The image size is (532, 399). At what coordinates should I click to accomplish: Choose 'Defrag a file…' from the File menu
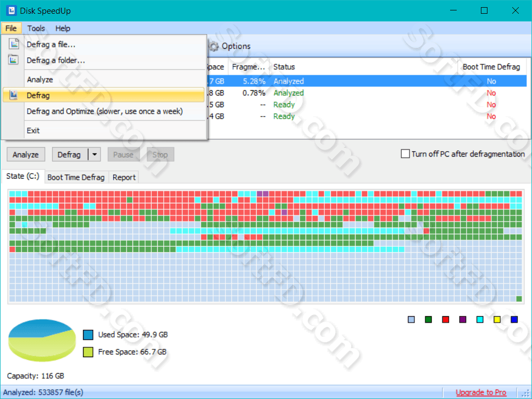click(x=104, y=44)
